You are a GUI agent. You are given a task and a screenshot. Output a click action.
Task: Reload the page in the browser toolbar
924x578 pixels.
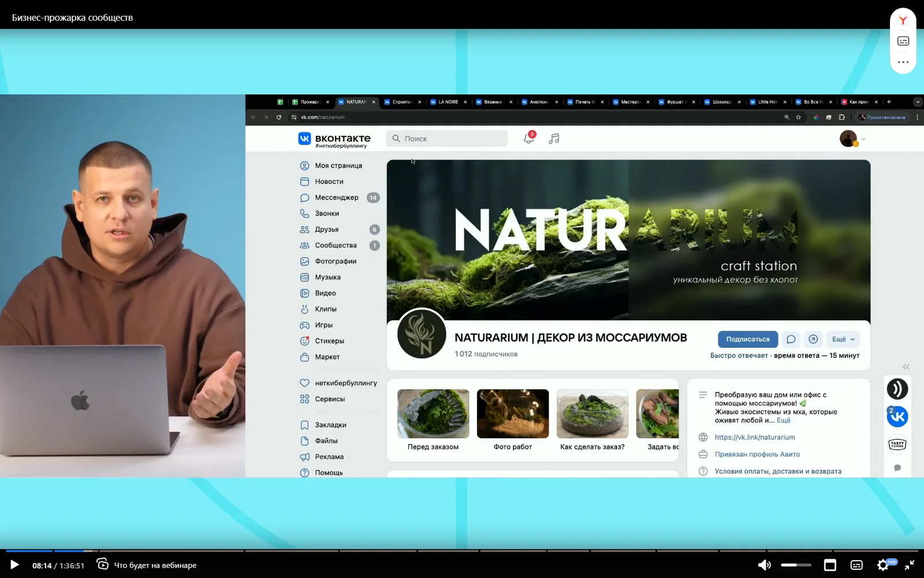(279, 117)
